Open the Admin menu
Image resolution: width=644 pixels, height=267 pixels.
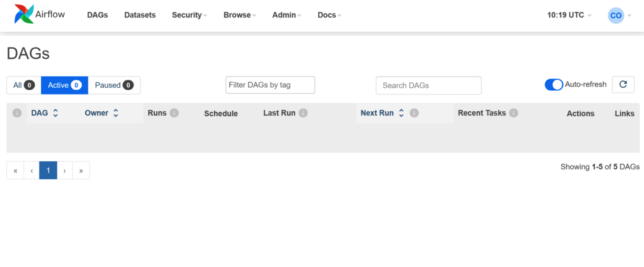[287, 15]
